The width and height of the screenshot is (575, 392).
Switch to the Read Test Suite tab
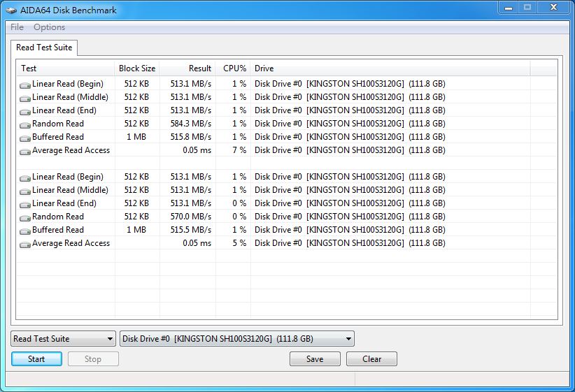[44, 48]
